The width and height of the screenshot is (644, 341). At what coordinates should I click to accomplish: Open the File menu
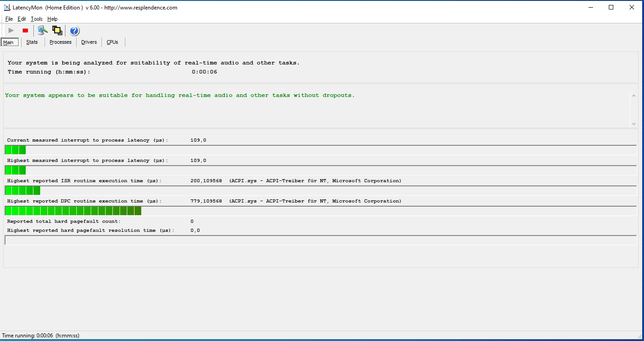[9, 19]
